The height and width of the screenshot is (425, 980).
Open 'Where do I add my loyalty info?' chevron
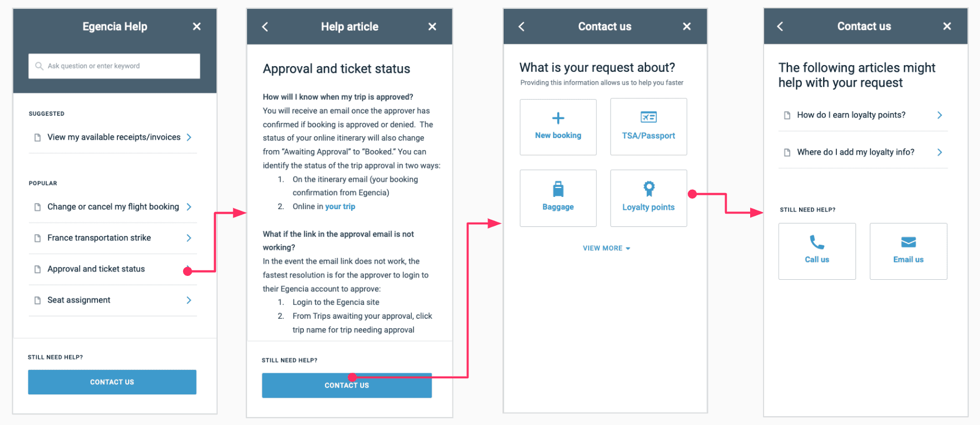tap(939, 152)
